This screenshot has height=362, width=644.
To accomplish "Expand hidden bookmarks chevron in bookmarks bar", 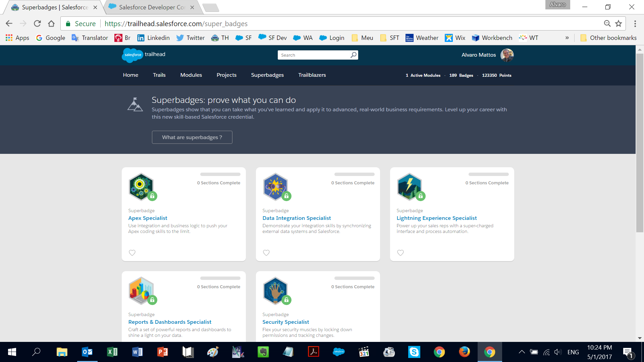I will click(x=567, y=38).
